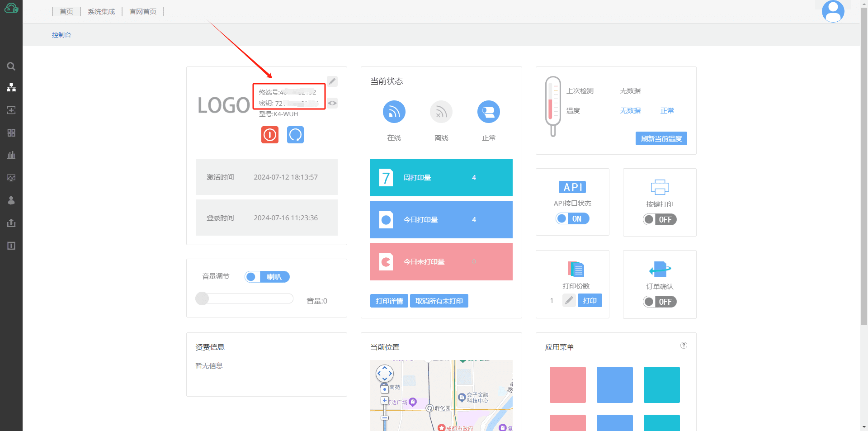The width and height of the screenshot is (868, 431).
Task: Edit print copies with pencil icon
Action: pos(569,300)
